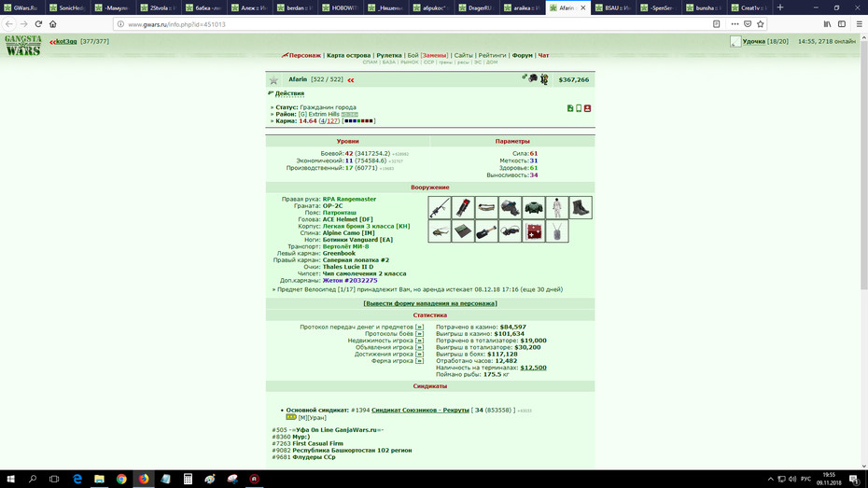This screenshot has width=868, height=488.
Task: Click the green document icon in status area
Action: 570,108
